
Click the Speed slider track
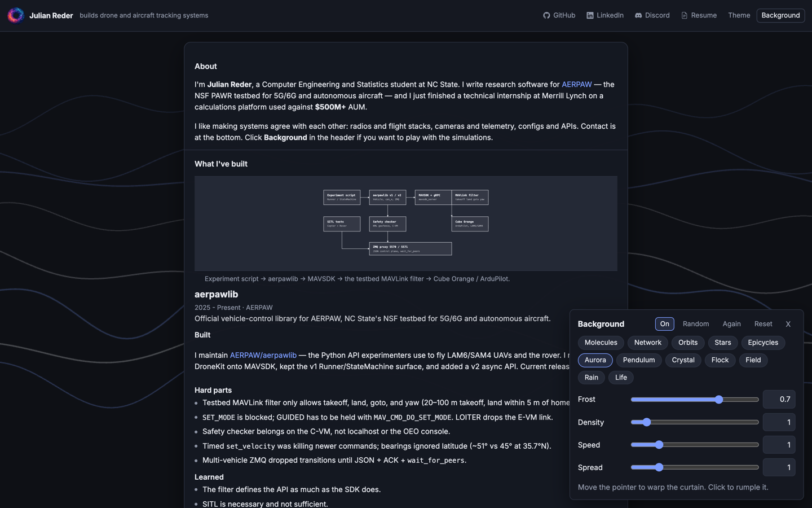[695, 445]
